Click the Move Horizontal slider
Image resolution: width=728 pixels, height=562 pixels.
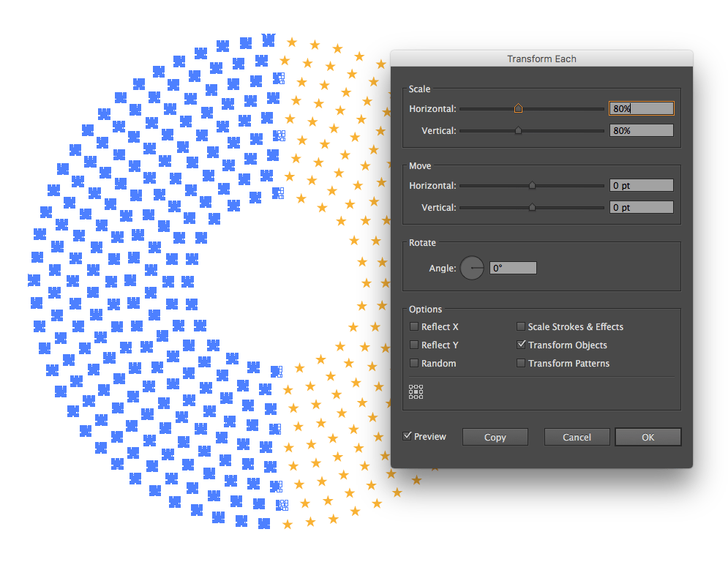[x=532, y=185]
